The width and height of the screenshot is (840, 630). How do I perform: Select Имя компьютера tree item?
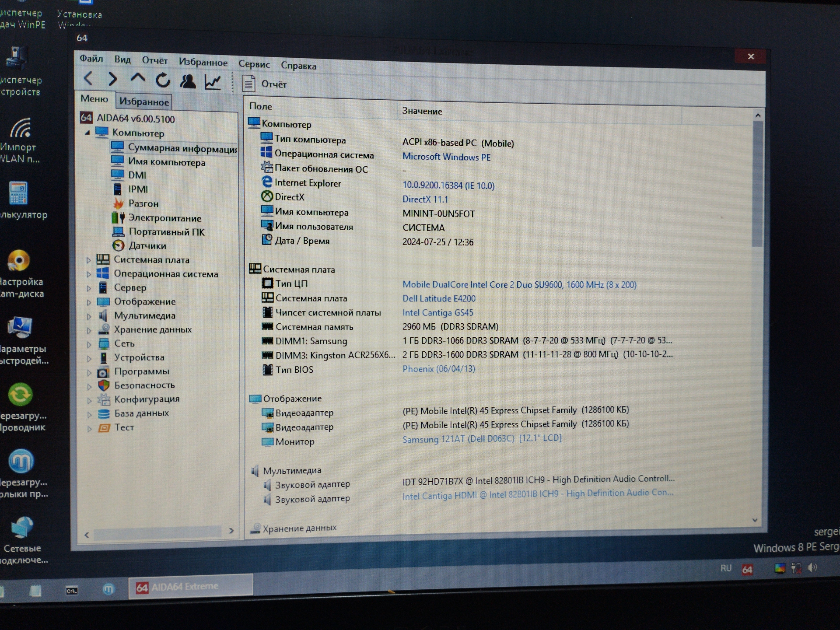point(158,162)
